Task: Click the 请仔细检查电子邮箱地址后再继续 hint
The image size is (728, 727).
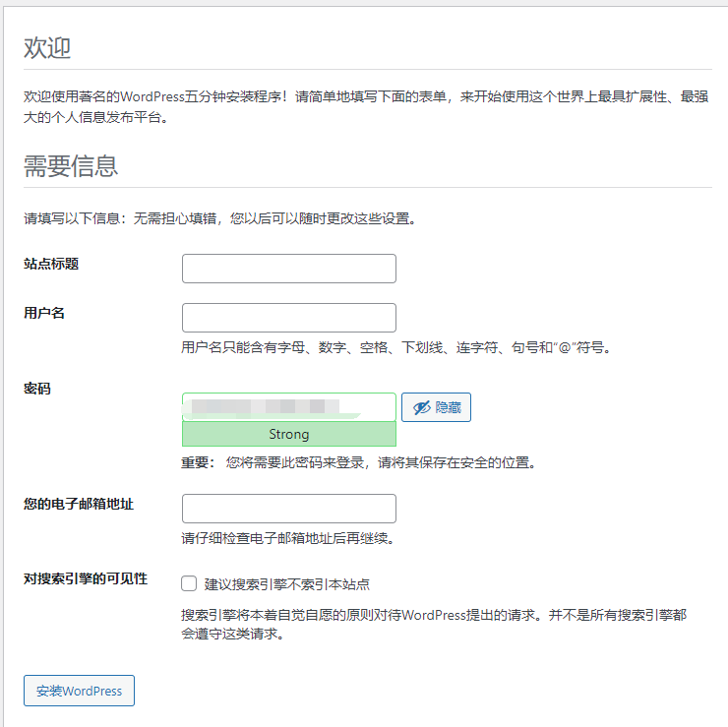Action: coord(288,538)
